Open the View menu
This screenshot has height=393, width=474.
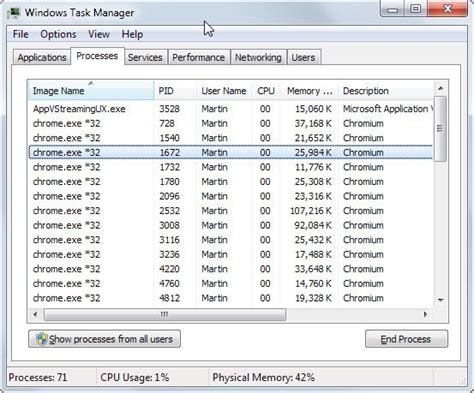click(99, 34)
